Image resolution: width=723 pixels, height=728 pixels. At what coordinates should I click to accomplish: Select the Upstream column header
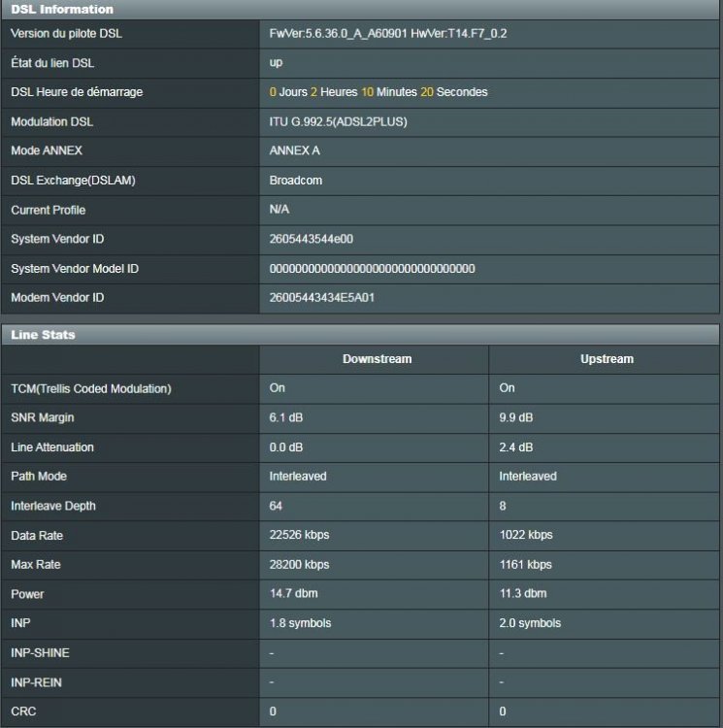[x=606, y=359]
